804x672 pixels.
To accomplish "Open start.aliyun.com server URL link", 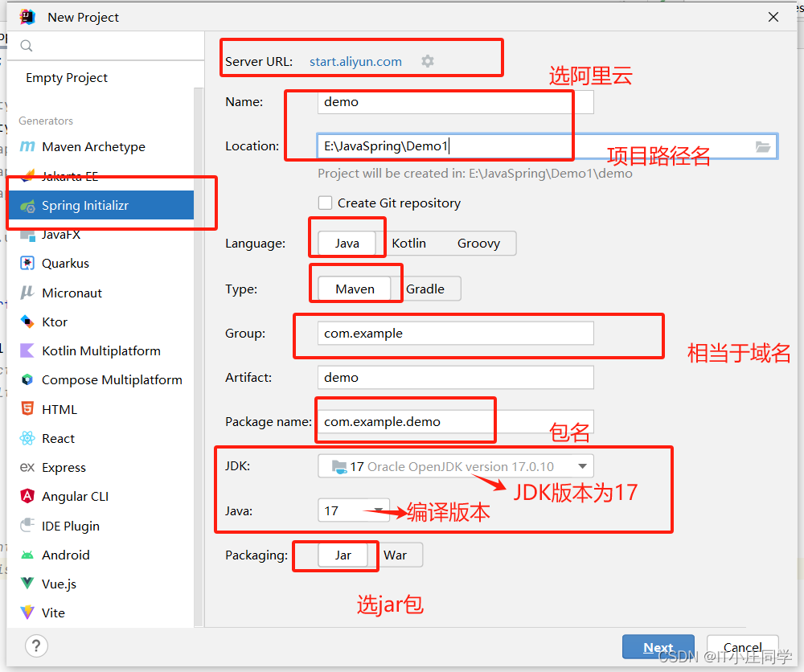I will pos(355,62).
